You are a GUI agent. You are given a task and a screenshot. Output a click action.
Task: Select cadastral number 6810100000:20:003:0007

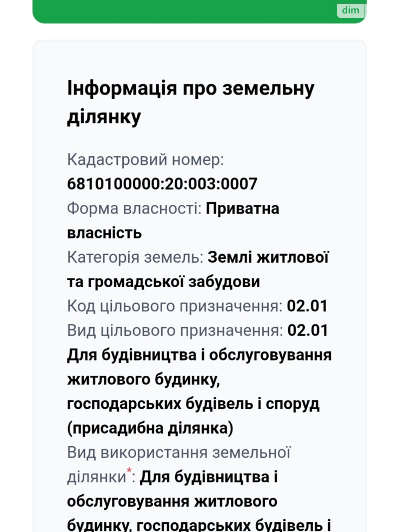pyautogui.click(x=162, y=184)
